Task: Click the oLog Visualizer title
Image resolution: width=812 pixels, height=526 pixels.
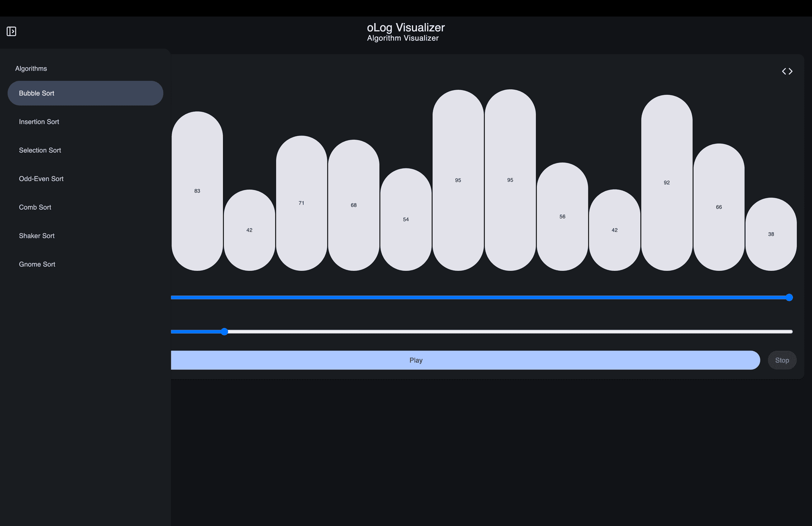Action: [405, 27]
